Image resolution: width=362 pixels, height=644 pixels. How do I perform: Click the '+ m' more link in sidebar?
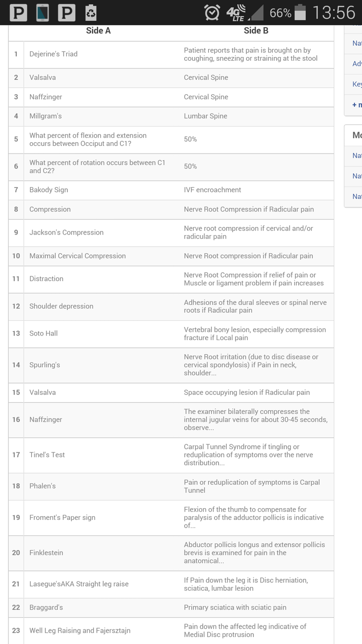pos(357,105)
